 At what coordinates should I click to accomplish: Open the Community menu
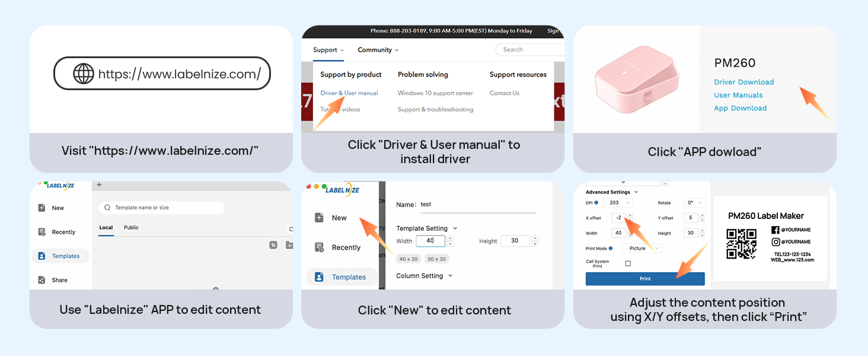point(378,50)
